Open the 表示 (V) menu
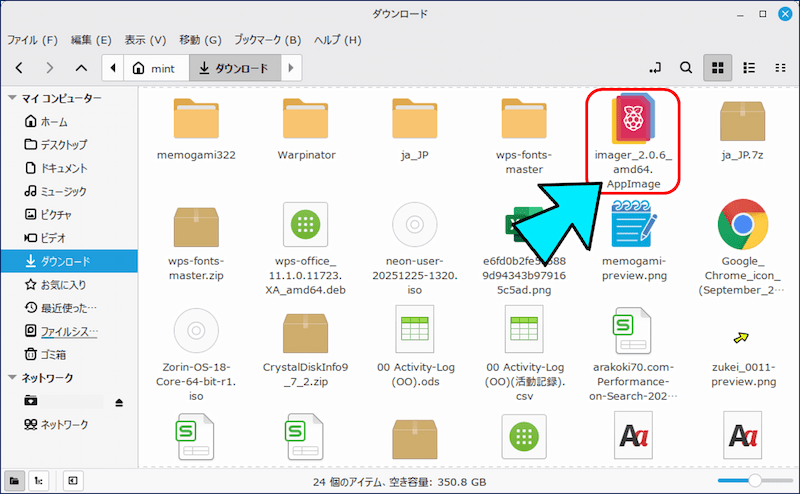 145,40
